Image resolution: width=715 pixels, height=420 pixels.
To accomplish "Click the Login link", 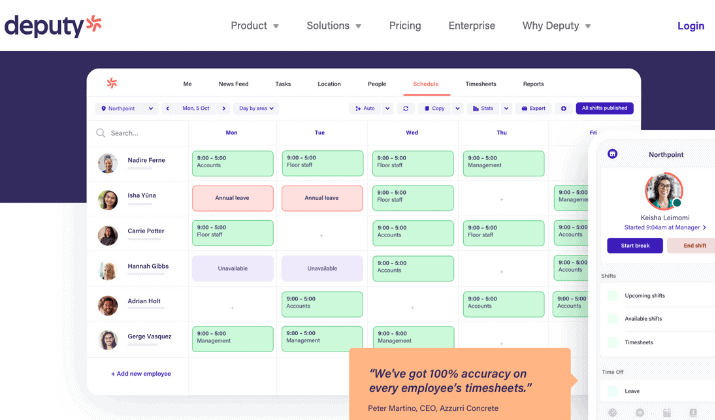I will [691, 26].
